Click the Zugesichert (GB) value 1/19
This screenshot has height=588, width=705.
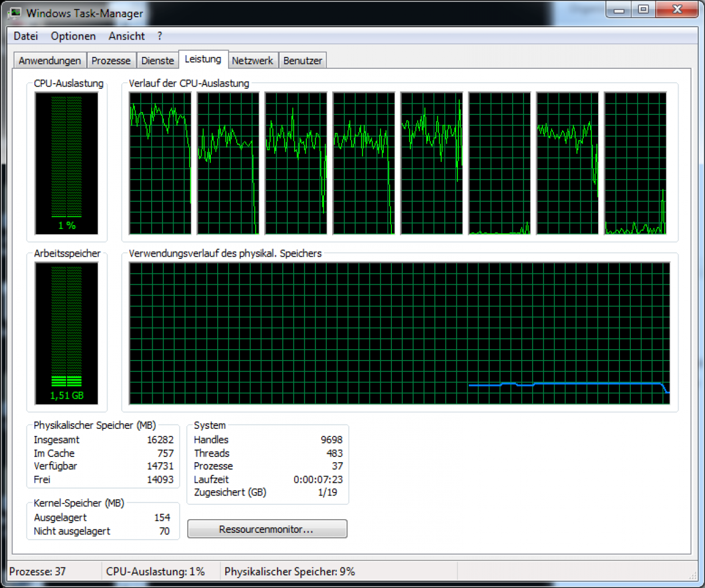tap(328, 493)
